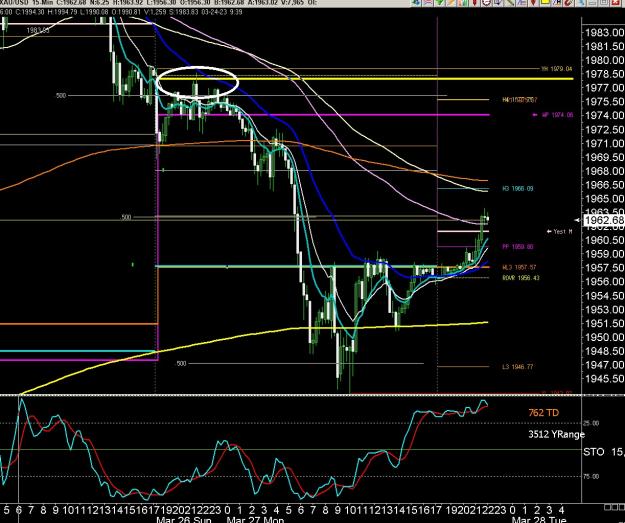Click the 762 TD range text
This screenshot has height=523, width=625.
tap(544, 413)
